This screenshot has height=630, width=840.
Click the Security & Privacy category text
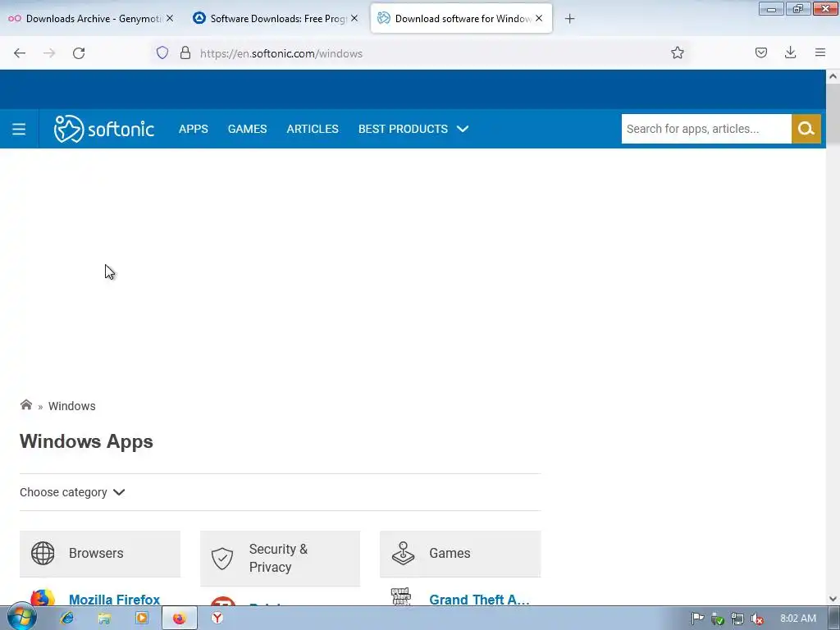(278, 558)
